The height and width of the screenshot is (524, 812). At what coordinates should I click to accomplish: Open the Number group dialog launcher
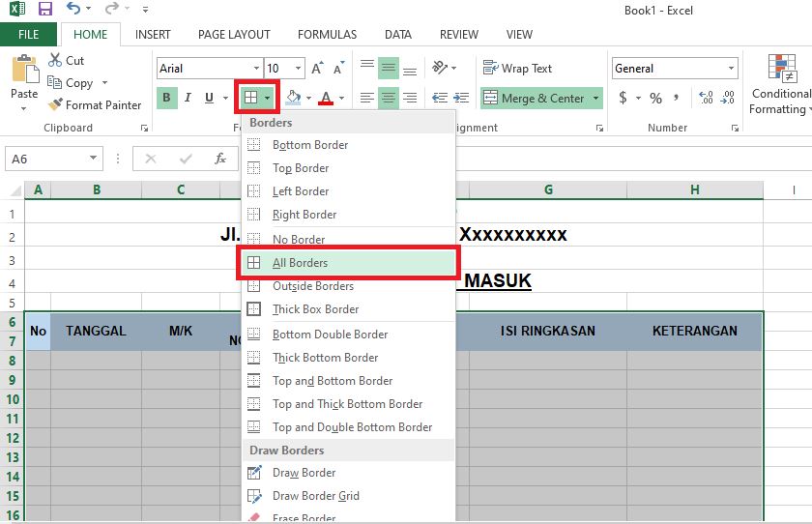735,128
